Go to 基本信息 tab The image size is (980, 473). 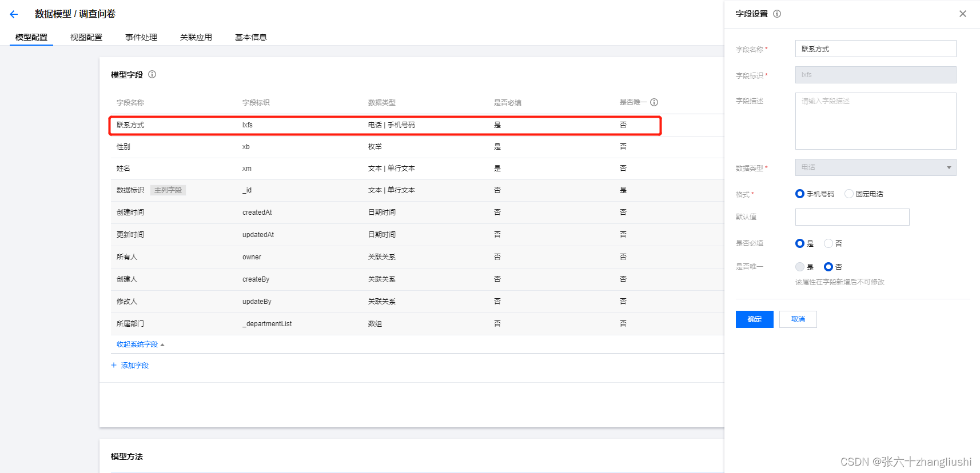(251, 37)
